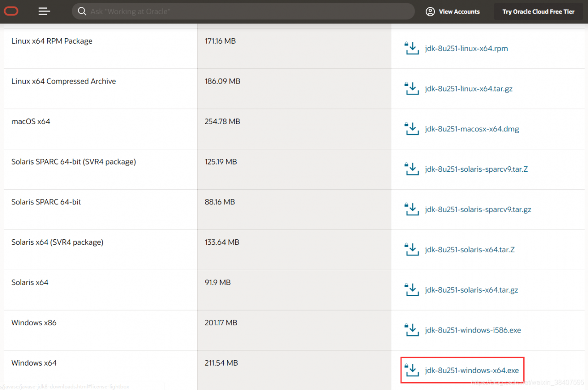This screenshot has width=588, height=390.
Task: Click download icon for solaris-x64.tar.gz
Action: 412,290
